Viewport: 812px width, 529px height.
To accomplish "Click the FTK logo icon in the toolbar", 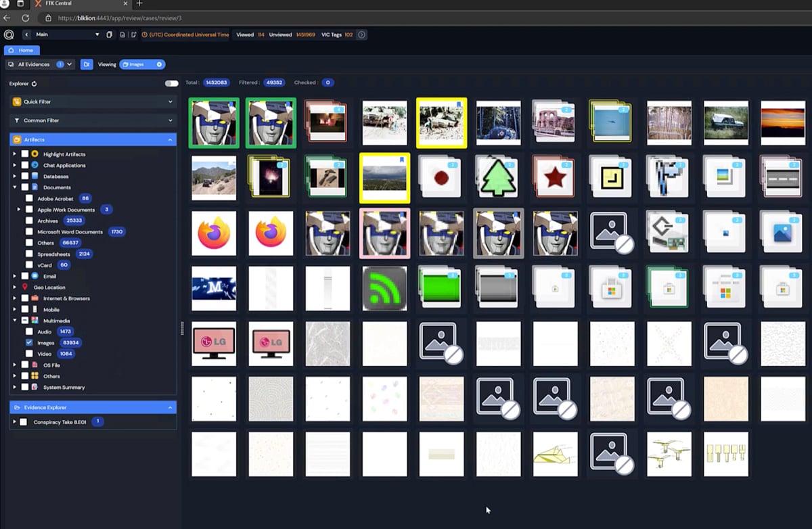I will tap(9, 34).
